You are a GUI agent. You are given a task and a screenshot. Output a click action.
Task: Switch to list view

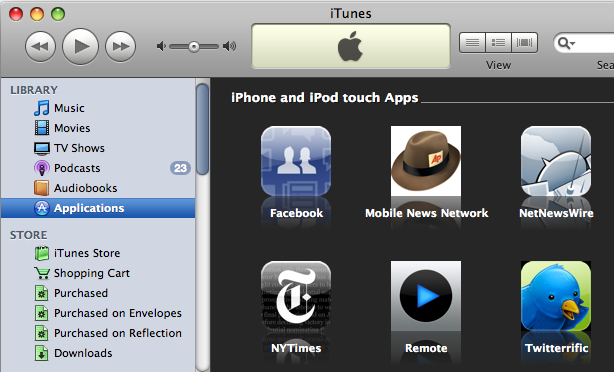point(472,42)
